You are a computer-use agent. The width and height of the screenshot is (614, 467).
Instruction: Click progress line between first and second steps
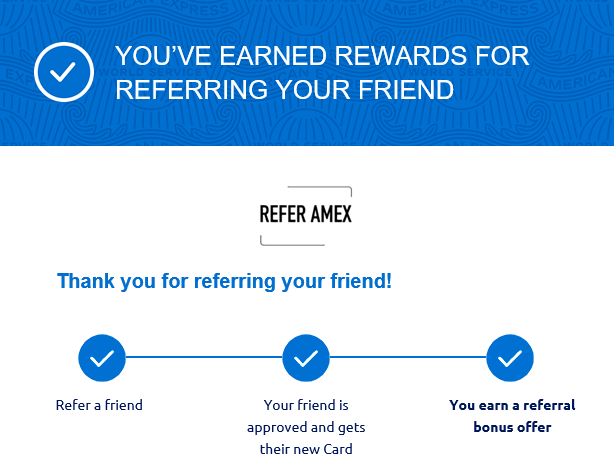click(204, 357)
